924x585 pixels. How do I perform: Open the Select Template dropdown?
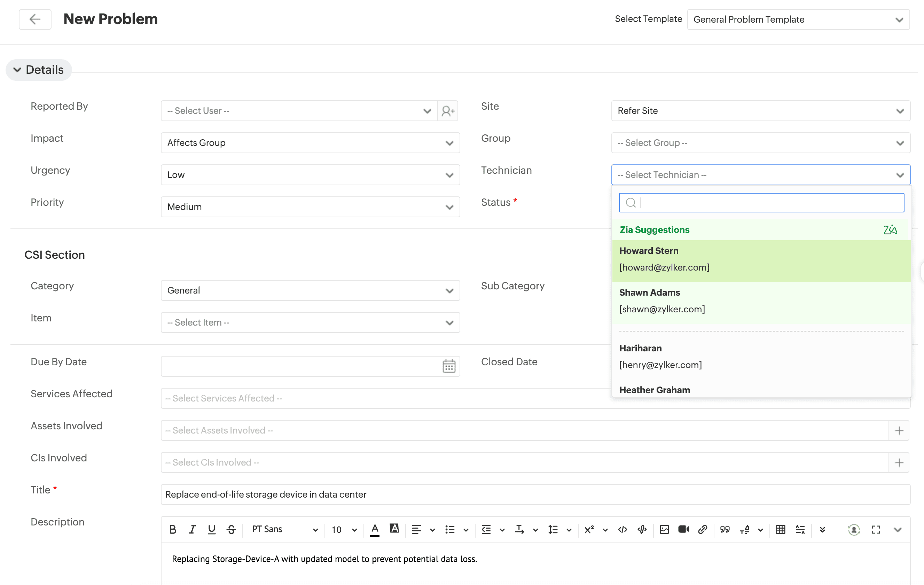click(x=798, y=19)
